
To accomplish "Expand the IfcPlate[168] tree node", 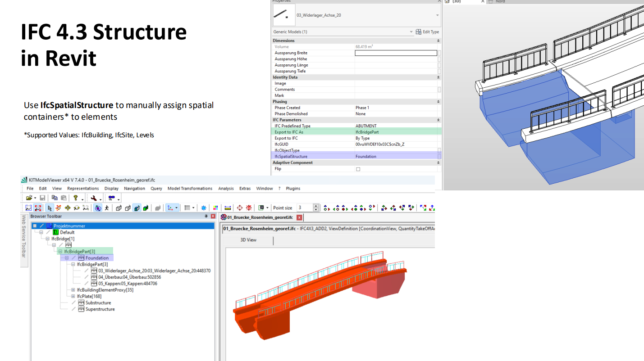I will click(x=73, y=297).
